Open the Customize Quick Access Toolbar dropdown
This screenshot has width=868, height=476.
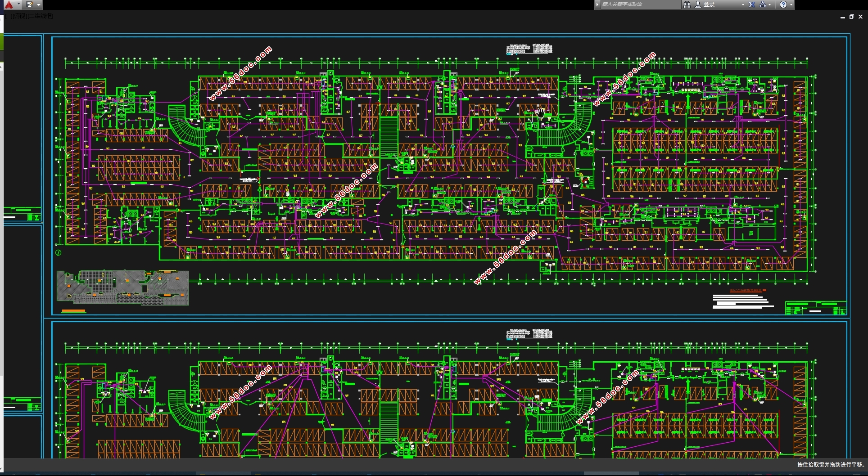39,4
